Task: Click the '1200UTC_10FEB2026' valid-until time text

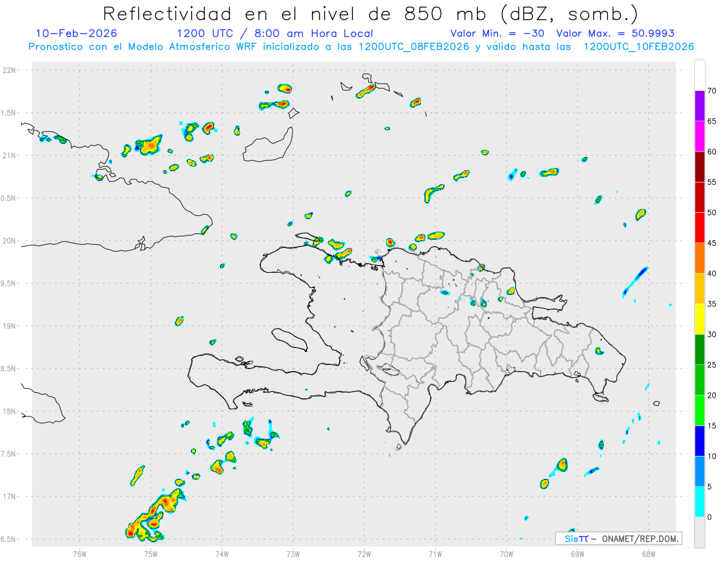Action: click(x=638, y=47)
